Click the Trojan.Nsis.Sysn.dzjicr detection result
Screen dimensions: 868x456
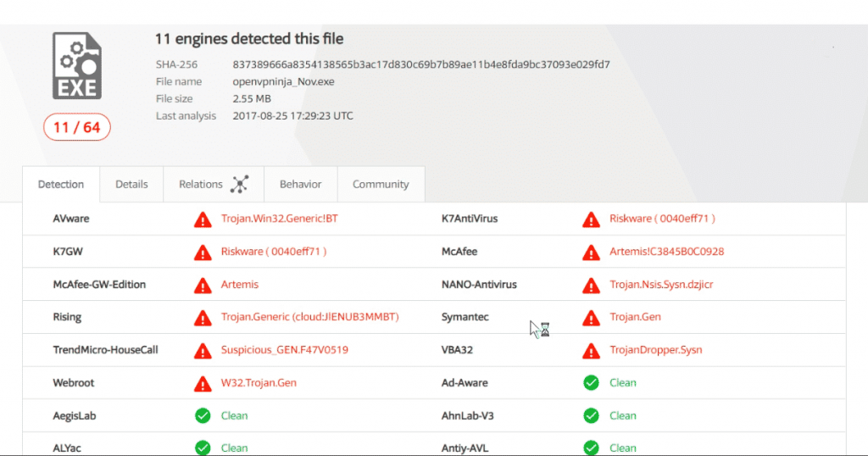[x=661, y=284]
